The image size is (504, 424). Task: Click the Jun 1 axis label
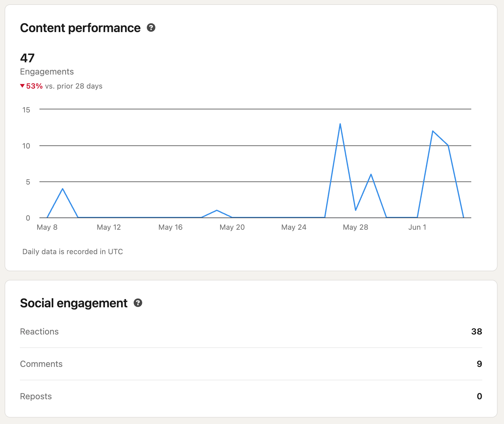click(x=417, y=227)
